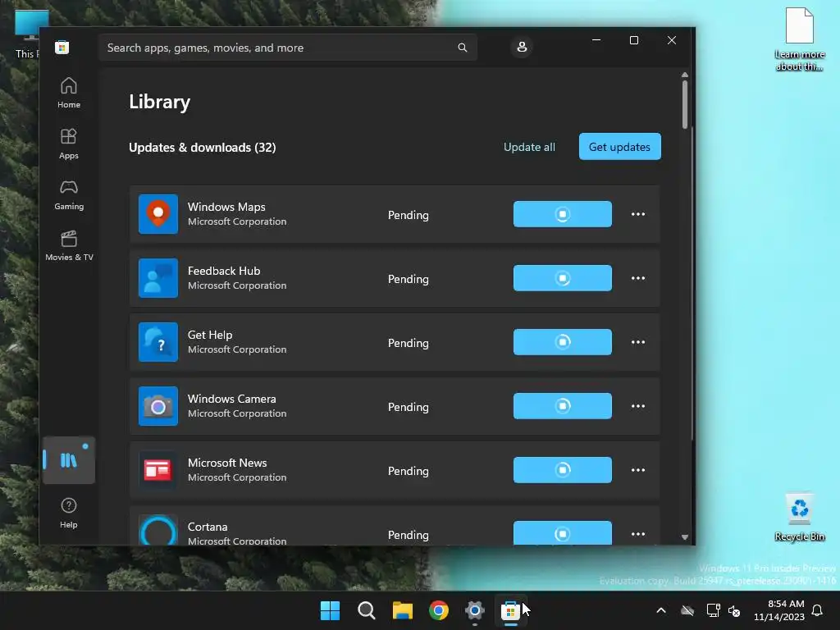The height and width of the screenshot is (630, 840).
Task: Open the clock showing 8:54 AM
Action: pyautogui.click(x=779, y=610)
